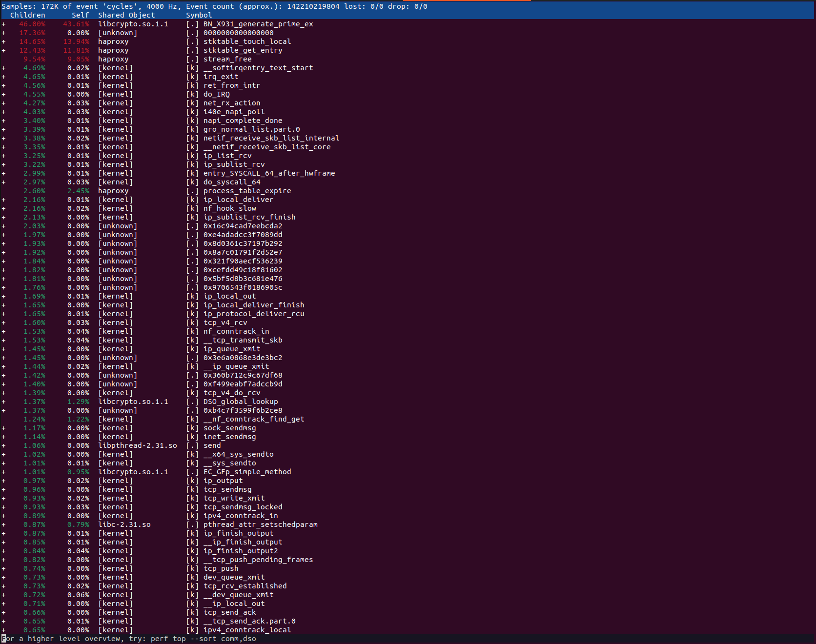Select the __tcp_transmit_skb symbol

click(x=243, y=340)
